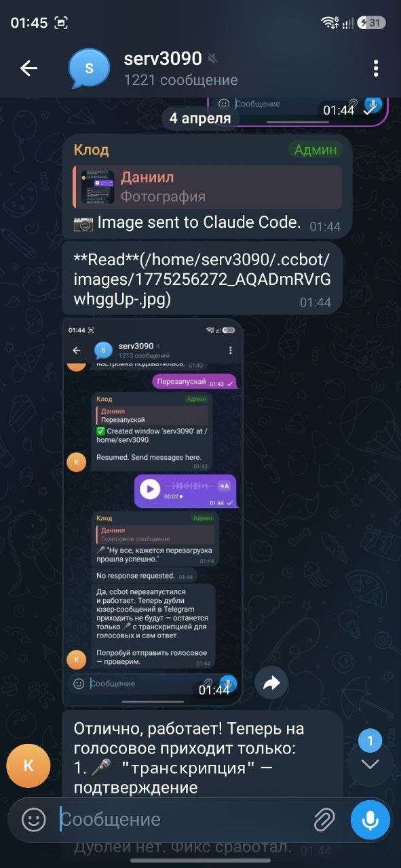Screen dimensions: 401x868
Task: Select the Read file path message
Action: click(x=202, y=279)
